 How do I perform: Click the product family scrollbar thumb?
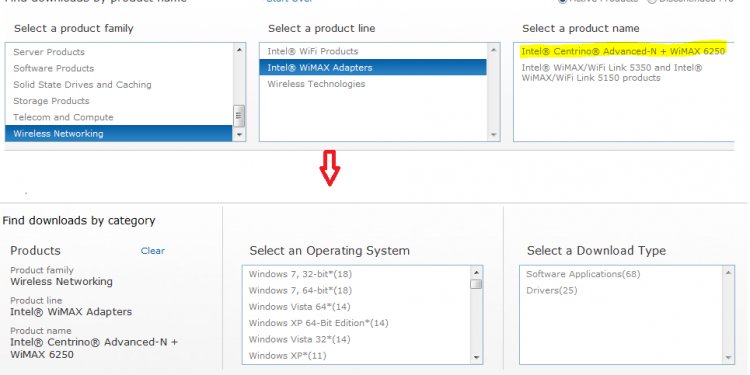[240, 116]
